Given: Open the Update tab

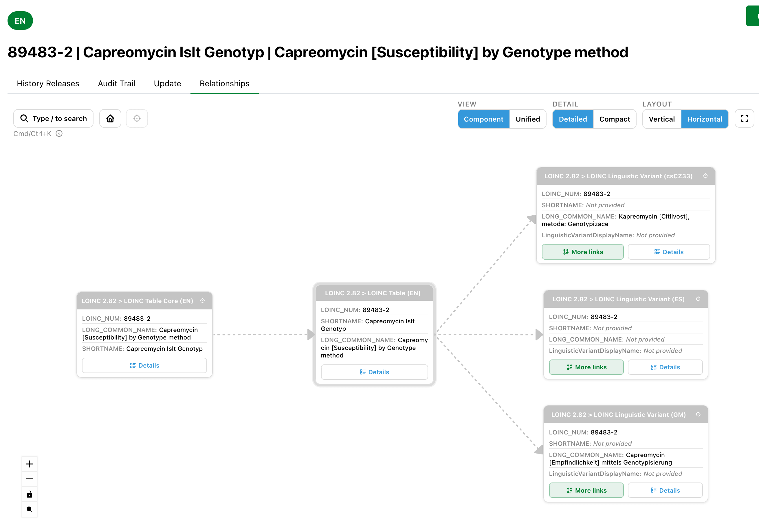Looking at the screenshot, I should point(167,83).
